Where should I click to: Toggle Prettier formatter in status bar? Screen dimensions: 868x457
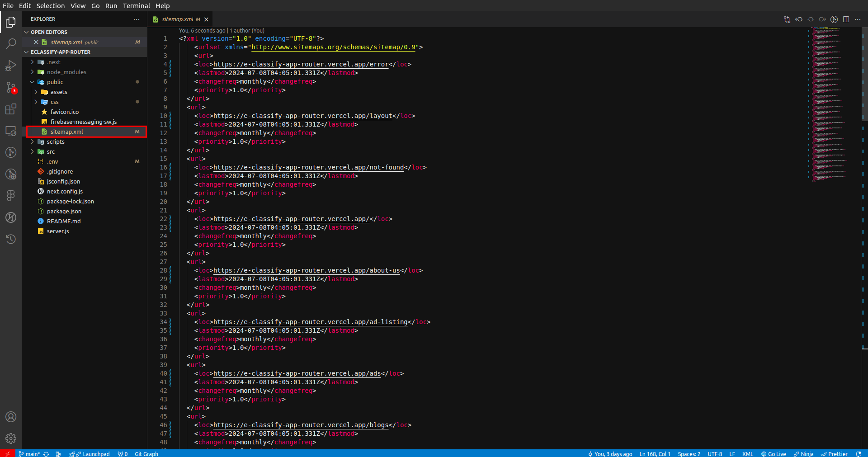click(834, 454)
